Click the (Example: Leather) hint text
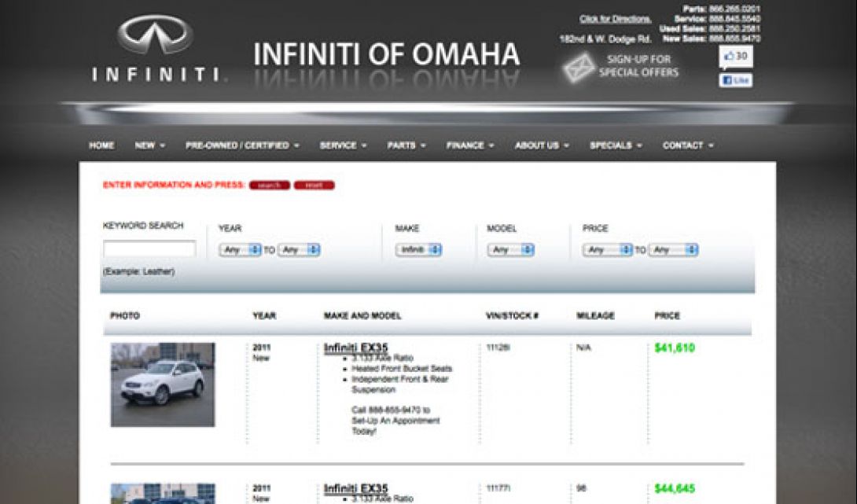Viewport: 857px width, 504px height. pos(139,272)
